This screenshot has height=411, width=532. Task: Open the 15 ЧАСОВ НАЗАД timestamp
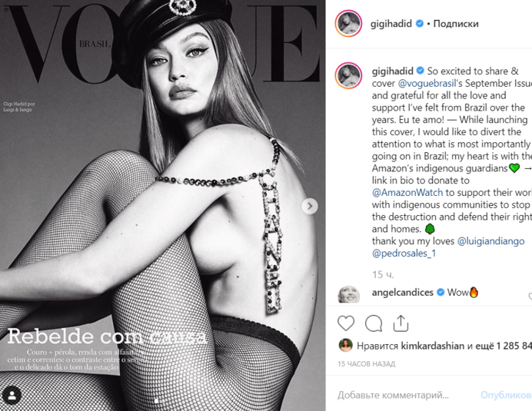click(367, 364)
